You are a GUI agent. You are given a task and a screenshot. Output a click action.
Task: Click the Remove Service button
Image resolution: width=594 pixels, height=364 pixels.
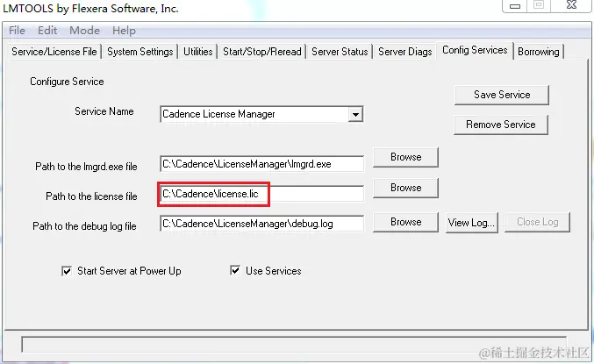[501, 125]
